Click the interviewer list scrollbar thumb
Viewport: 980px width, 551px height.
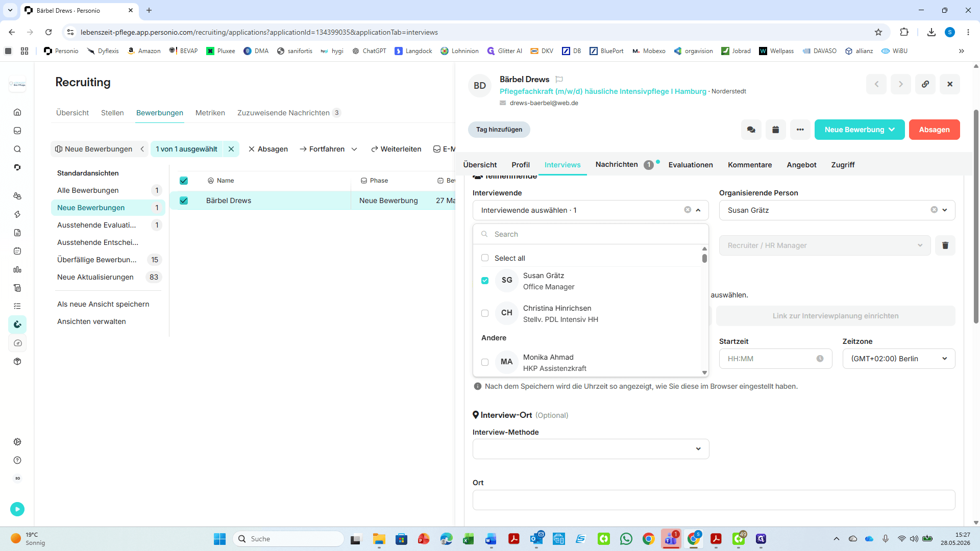[704, 258]
